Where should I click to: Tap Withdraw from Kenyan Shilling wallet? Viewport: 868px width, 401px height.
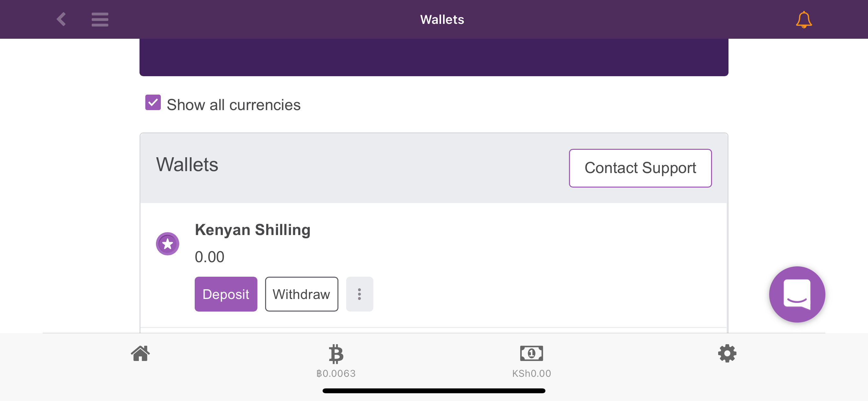coord(301,294)
